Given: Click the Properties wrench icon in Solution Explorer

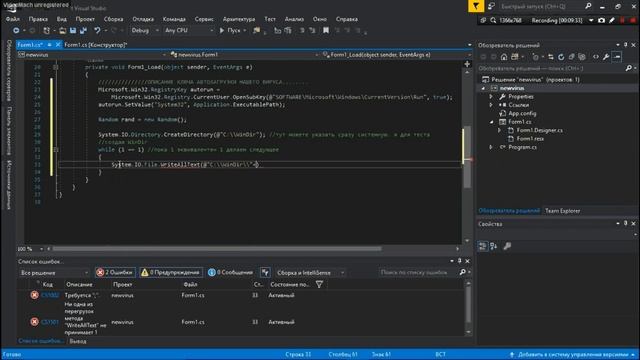Looking at the screenshot, I should tap(606, 57).
